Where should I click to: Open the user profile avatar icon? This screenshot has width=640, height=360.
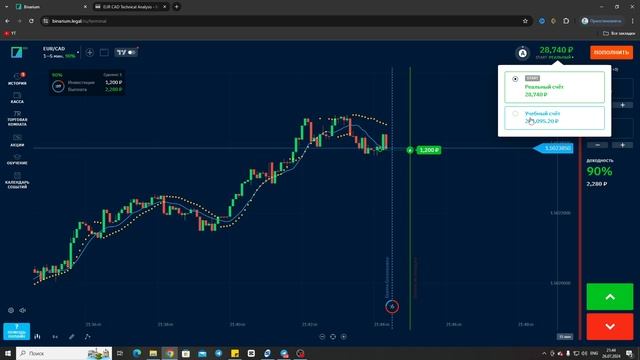(522, 53)
